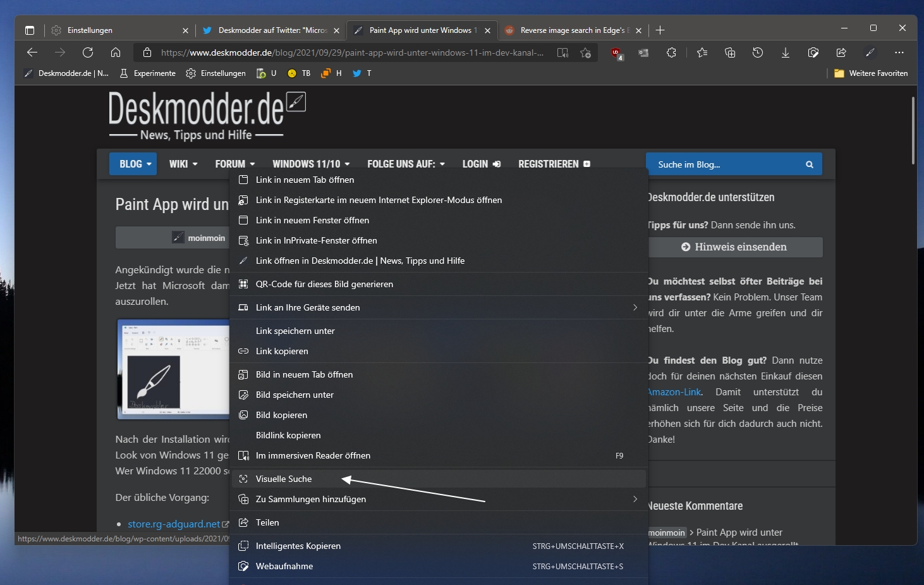Image resolution: width=924 pixels, height=585 pixels.
Task: Start a web capture from toolbar
Action: click(x=813, y=52)
